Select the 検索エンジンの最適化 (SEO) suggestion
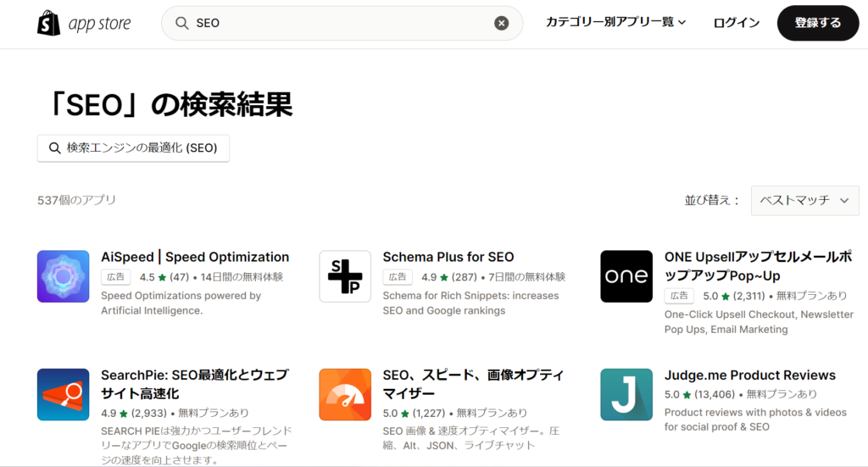 (x=133, y=148)
